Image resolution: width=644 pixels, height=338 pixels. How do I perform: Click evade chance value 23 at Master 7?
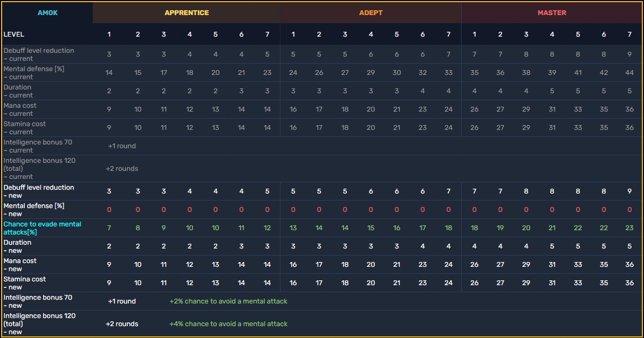[x=629, y=228]
